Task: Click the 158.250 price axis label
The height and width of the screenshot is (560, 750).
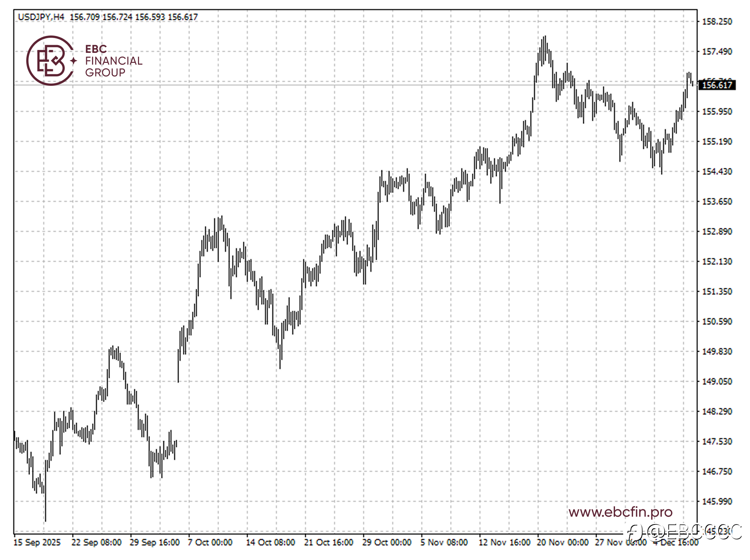Action: click(x=717, y=21)
